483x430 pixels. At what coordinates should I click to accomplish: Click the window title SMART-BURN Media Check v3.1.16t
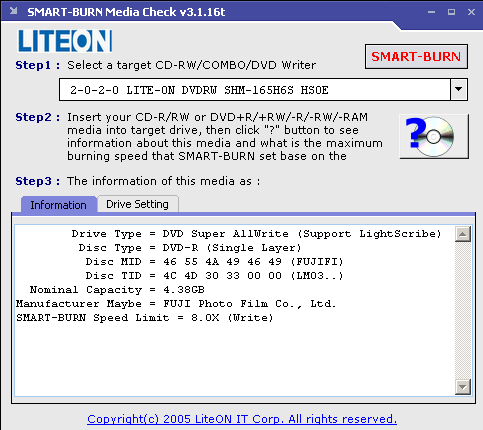tap(126, 12)
